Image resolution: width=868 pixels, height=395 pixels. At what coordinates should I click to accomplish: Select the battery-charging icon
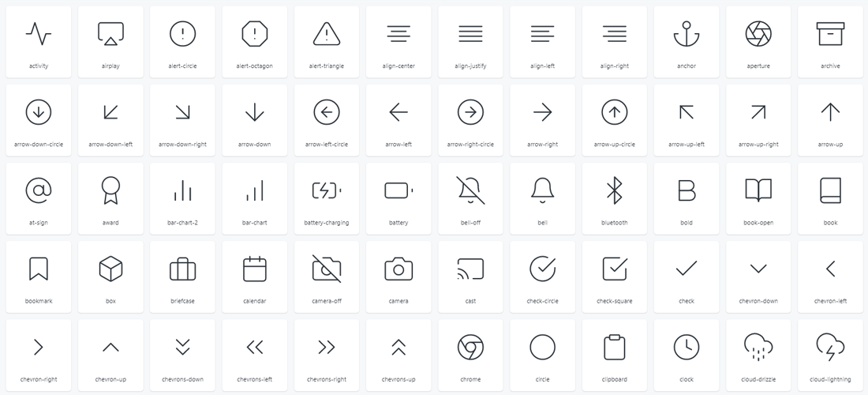(x=327, y=190)
